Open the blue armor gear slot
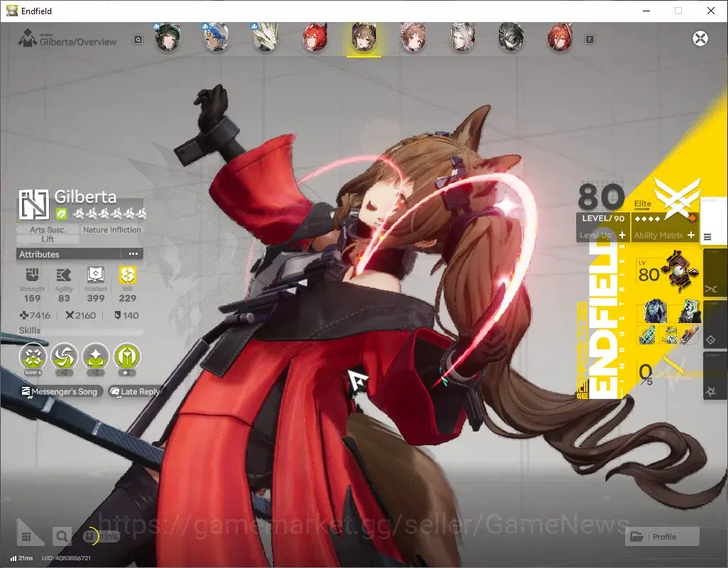Screen dimensions: 728x568 655,311
